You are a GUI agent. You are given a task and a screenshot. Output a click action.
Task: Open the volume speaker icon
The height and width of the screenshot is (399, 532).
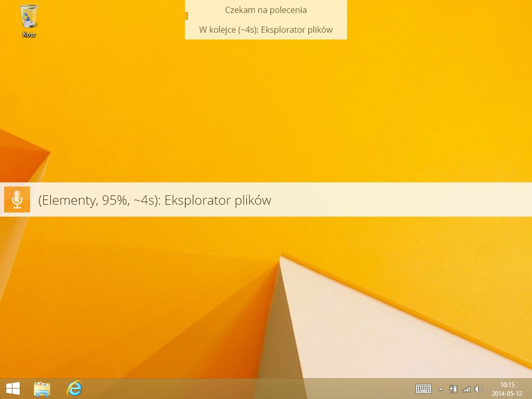(478, 389)
